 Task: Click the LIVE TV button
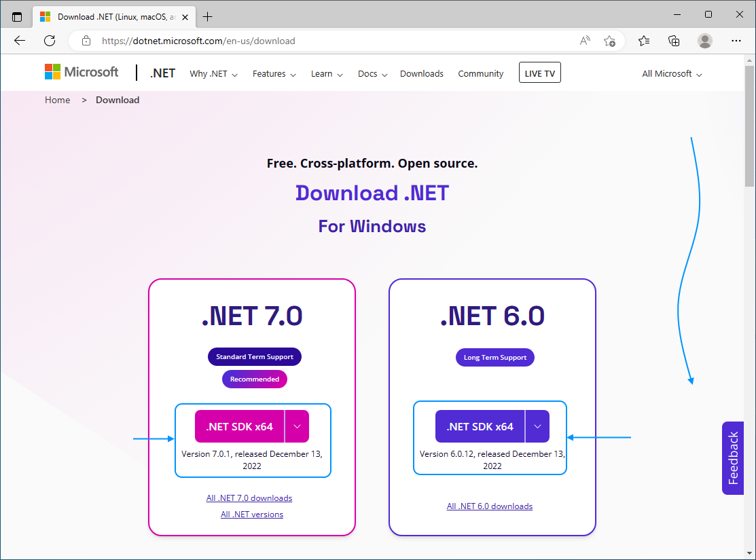click(x=539, y=73)
